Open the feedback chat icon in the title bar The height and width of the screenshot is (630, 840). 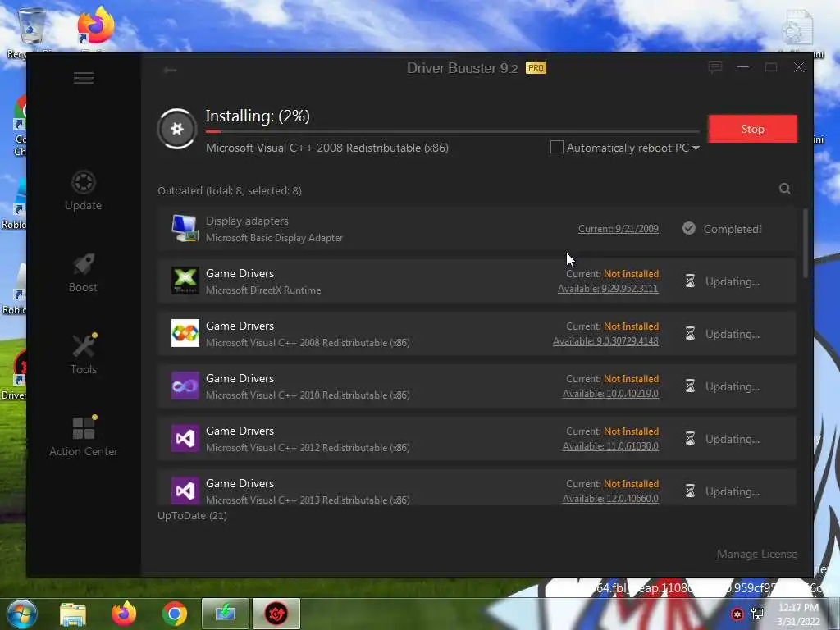(715, 67)
